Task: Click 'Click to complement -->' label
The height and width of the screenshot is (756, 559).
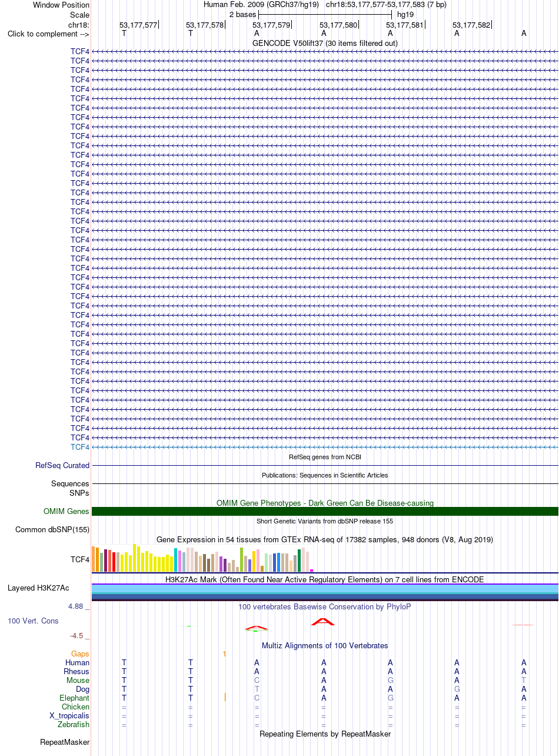Action: (x=48, y=34)
